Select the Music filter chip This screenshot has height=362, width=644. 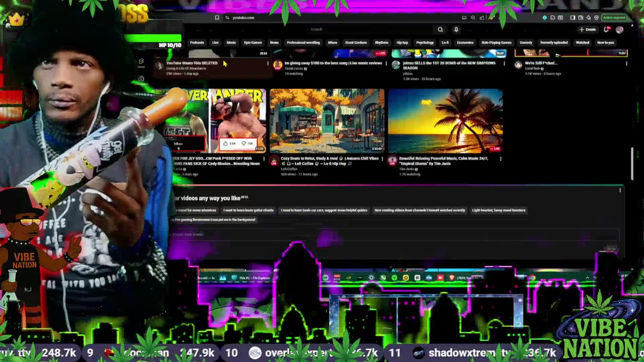231,43
